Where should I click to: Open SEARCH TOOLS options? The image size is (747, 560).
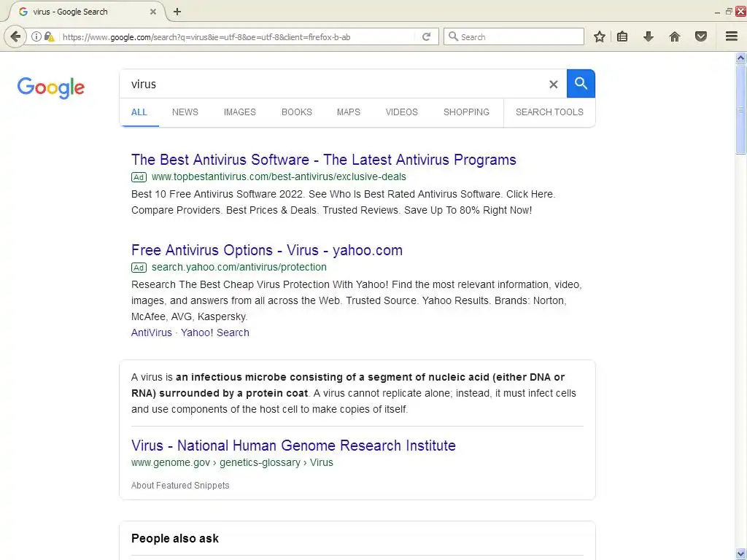point(549,112)
